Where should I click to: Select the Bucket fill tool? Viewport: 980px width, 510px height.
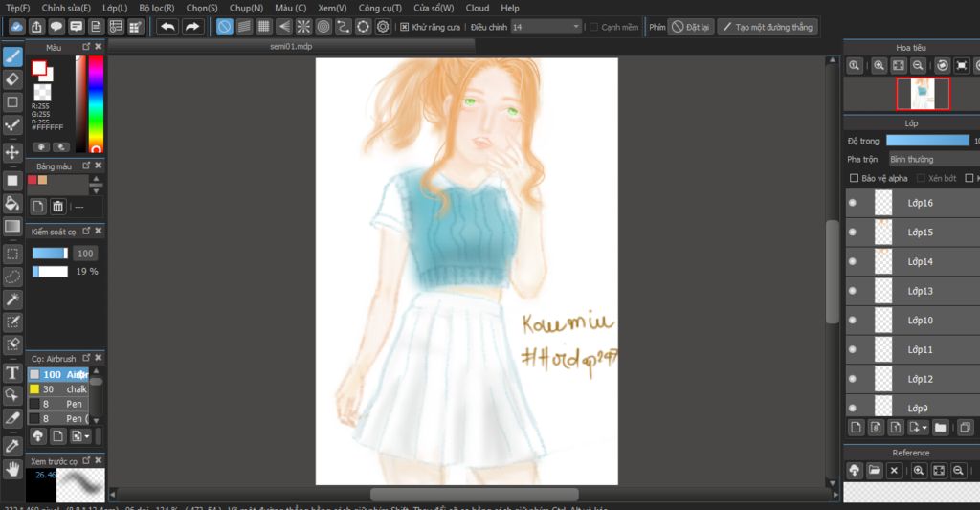coord(12,203)
